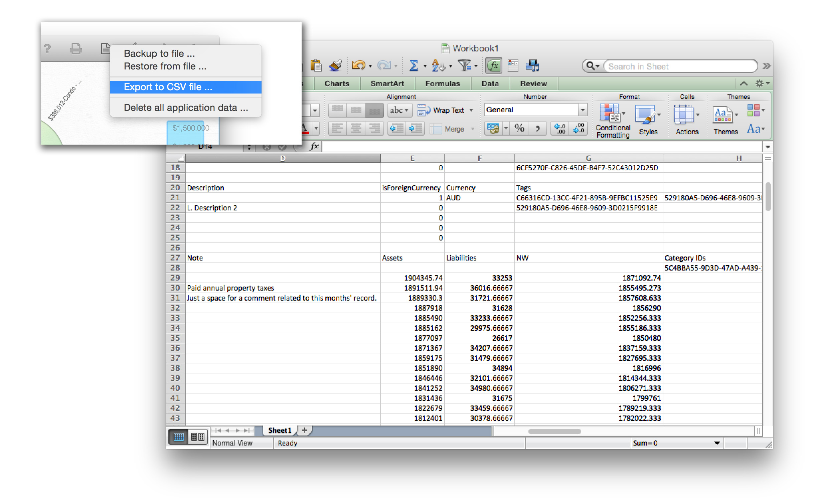Toggle bottom vertical alignment
Viewport: 817px width, 504px height.
[x=374, y=110]
